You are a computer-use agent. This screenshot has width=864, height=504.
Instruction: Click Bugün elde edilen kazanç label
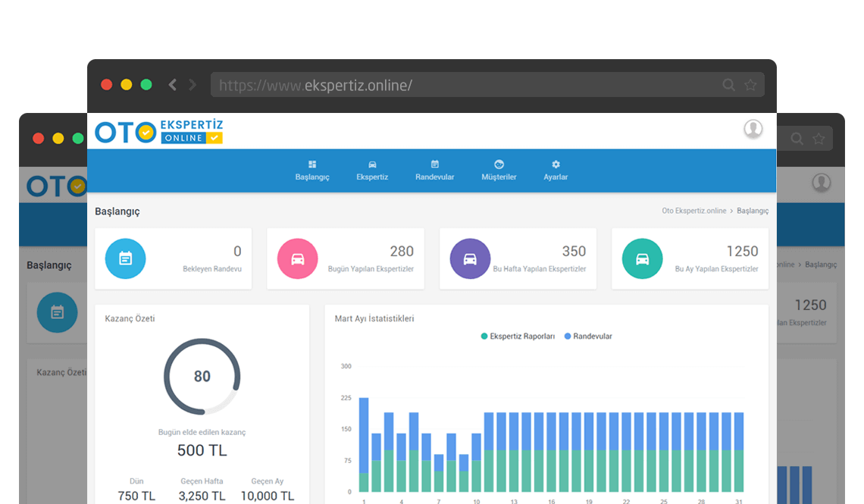pos(202,433)
